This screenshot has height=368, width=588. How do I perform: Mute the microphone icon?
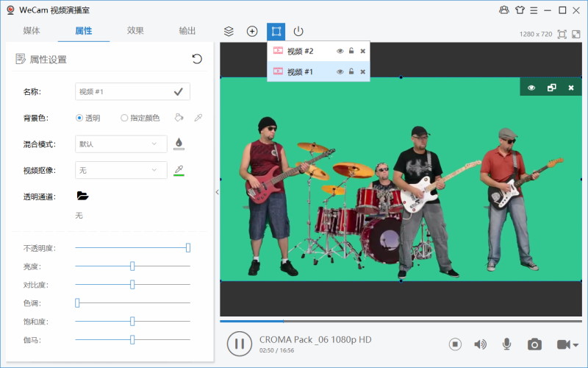pos(506,344)
